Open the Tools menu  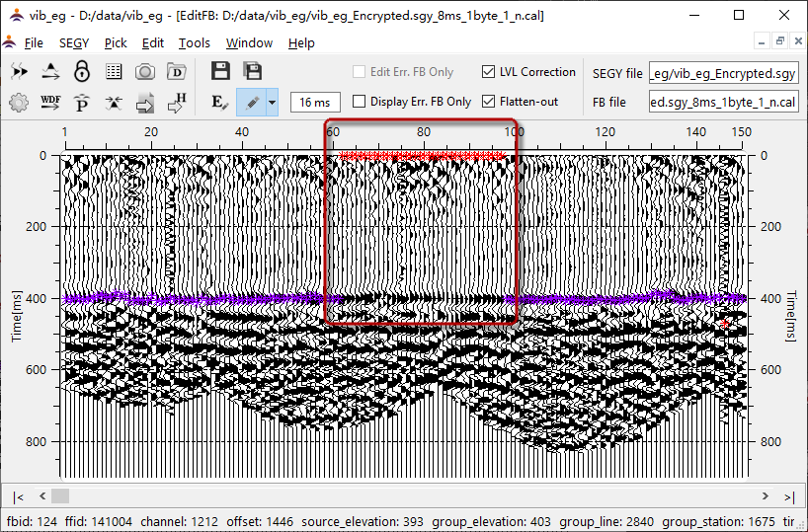[195, 43]
